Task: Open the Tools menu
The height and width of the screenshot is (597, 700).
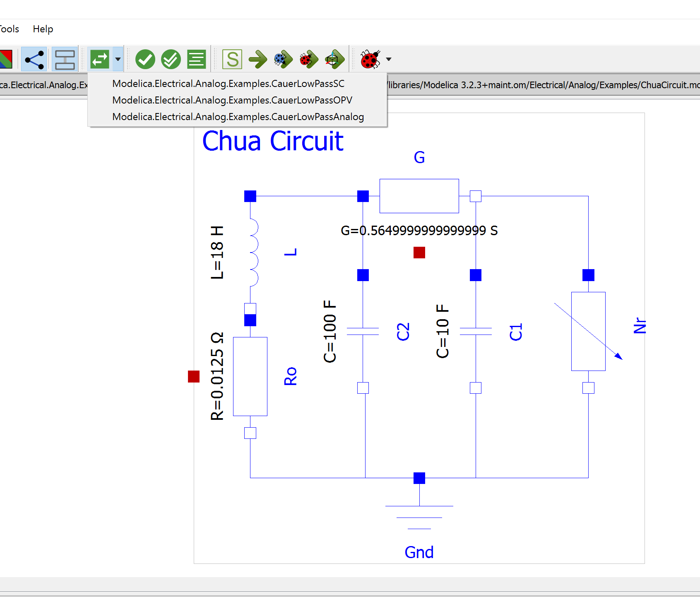Action: click(x=8, y=29)
